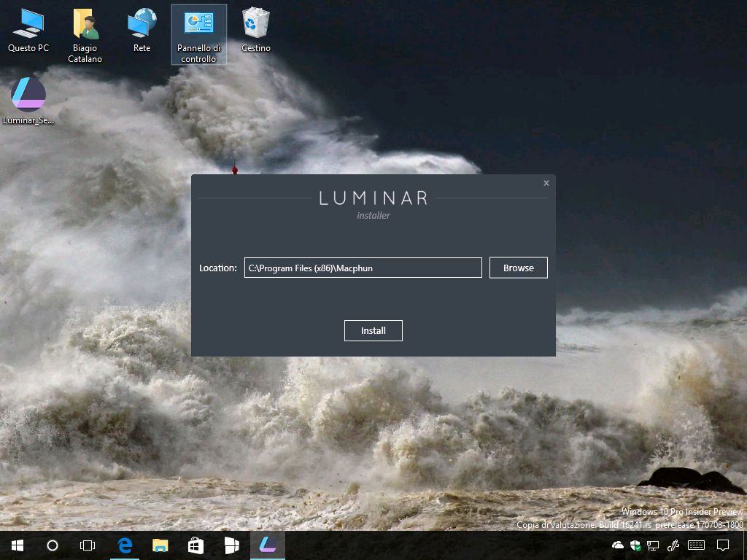Select the Luminar_Se... installer file on desktop
This screenshot has width=747, height=560.
click(28, 101)
